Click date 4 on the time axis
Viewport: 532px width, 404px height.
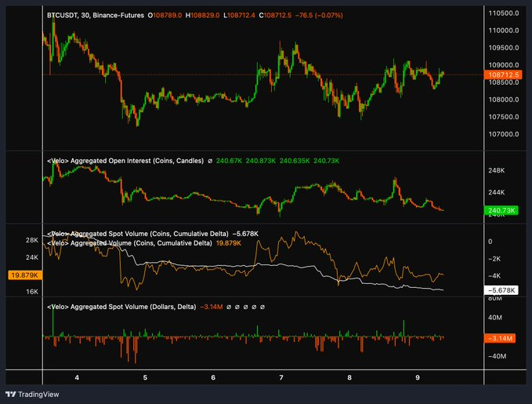point(77,377)
